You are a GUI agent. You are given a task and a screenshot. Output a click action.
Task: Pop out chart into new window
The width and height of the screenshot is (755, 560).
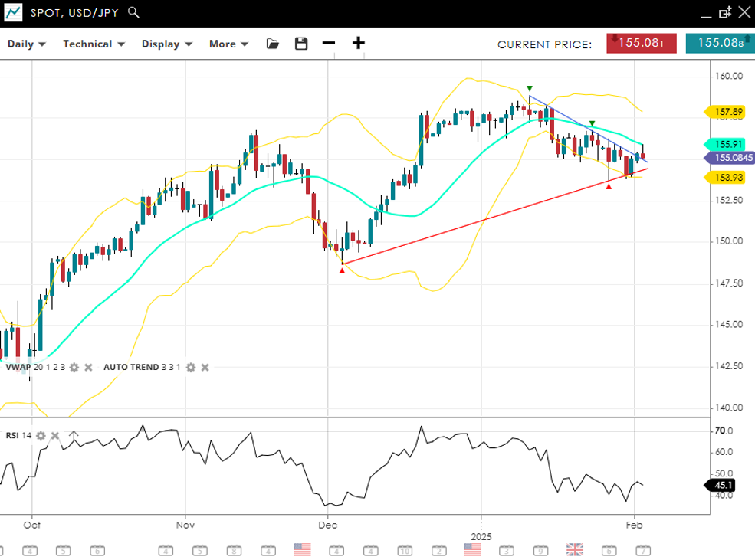coord(724,12)
